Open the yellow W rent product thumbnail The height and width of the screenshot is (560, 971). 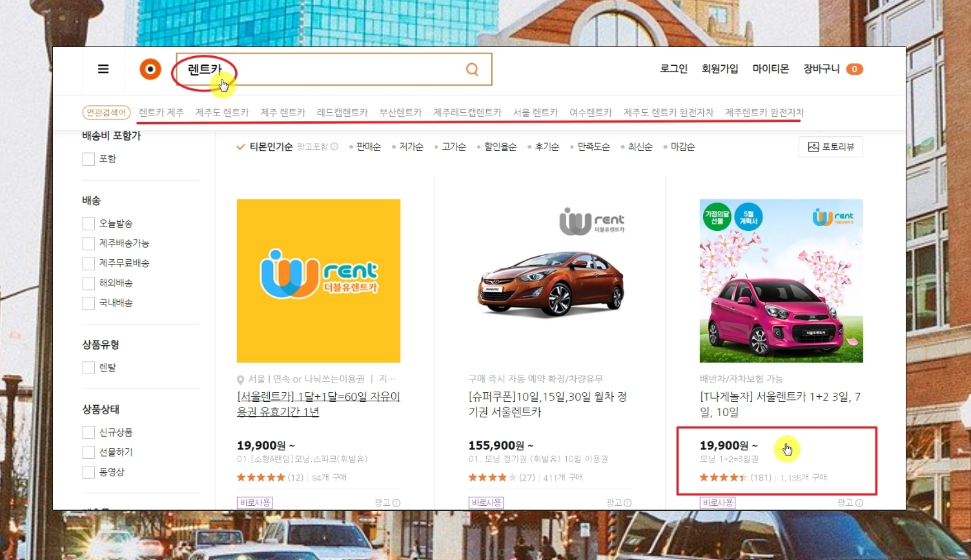[318, 281]
